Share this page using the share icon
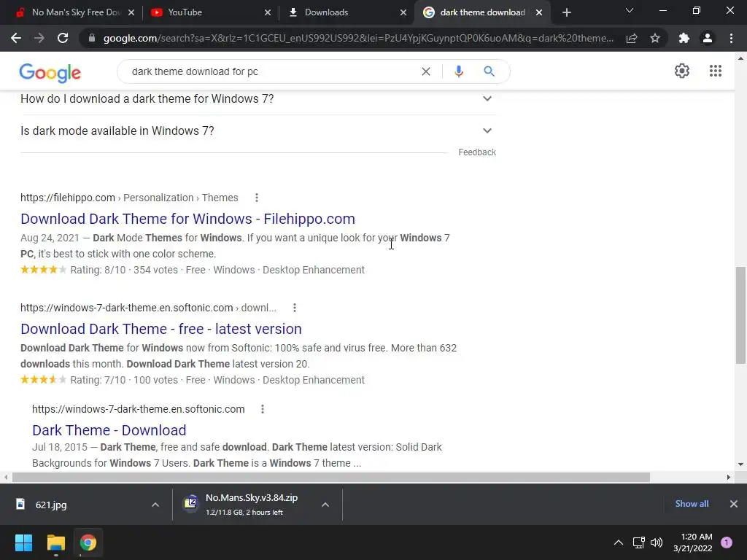Screen dimensions: 747x560 632,38
